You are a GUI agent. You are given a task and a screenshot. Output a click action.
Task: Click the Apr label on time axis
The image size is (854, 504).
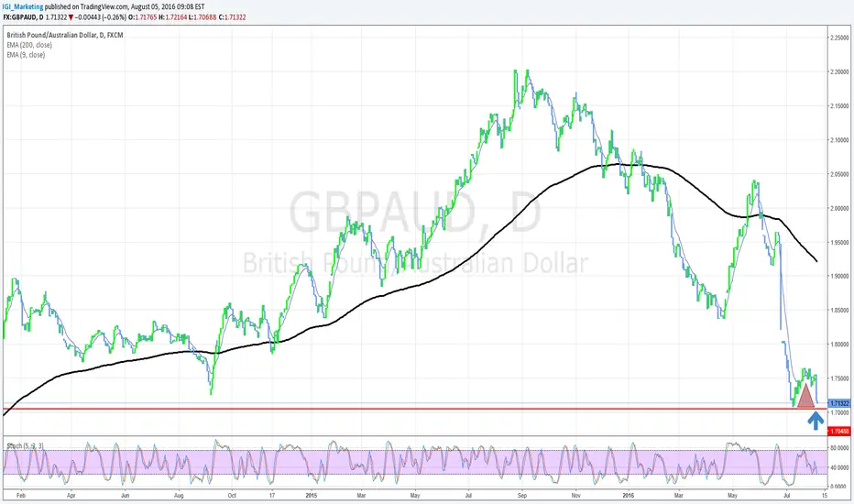click(x=71, y=496)
